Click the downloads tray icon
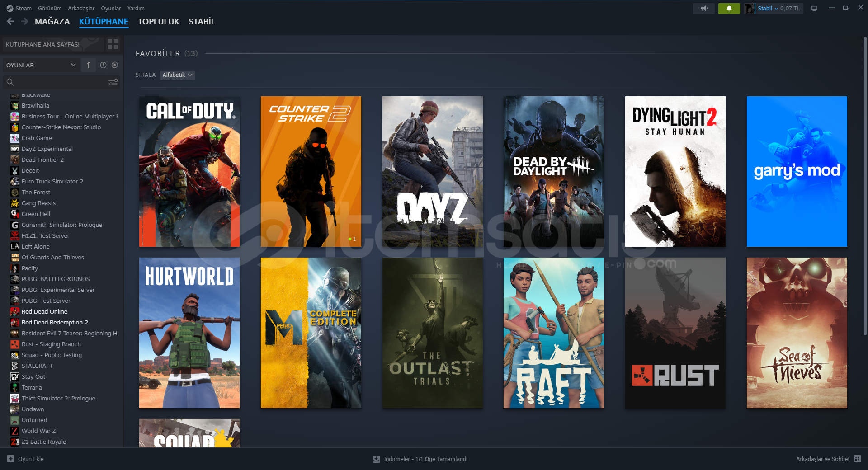The image size is (868, 470). (376, 459)
